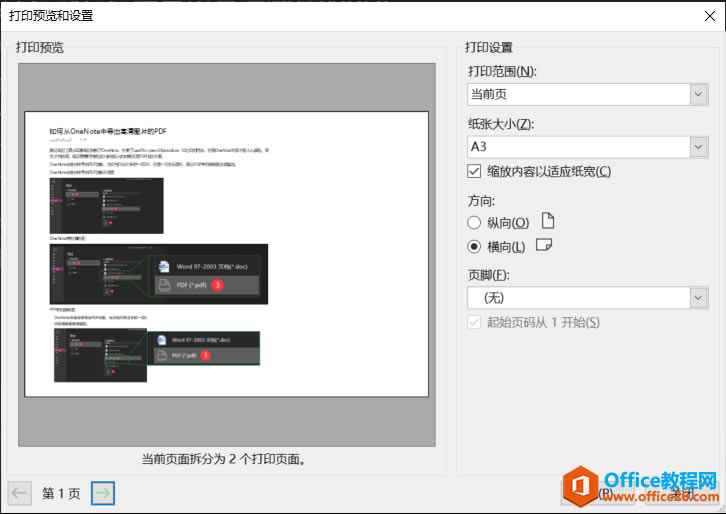Viewport: 726px width, 514px height.
Task: Click the landscape page orientation icon
Action: click(x=544, y=244)
